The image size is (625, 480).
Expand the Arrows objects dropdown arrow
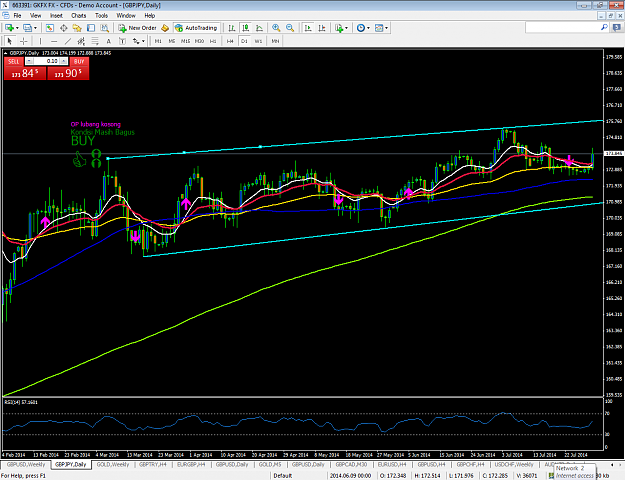143,41
